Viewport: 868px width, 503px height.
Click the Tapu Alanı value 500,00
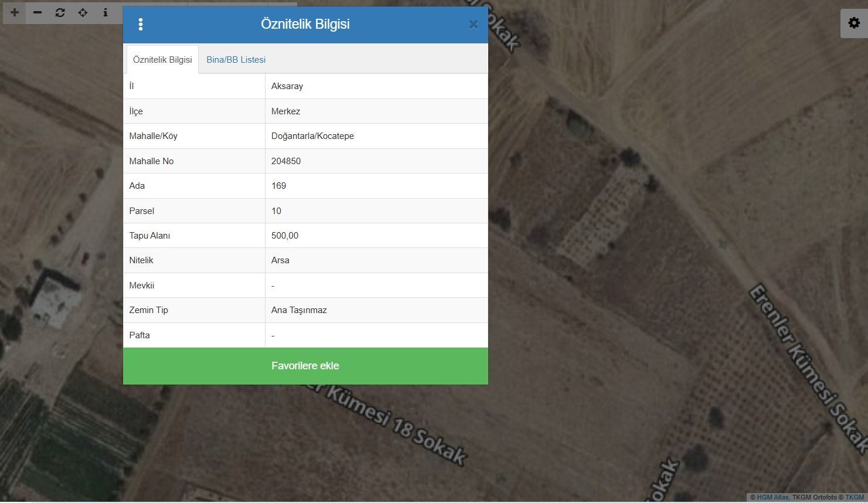pos(285,236)
